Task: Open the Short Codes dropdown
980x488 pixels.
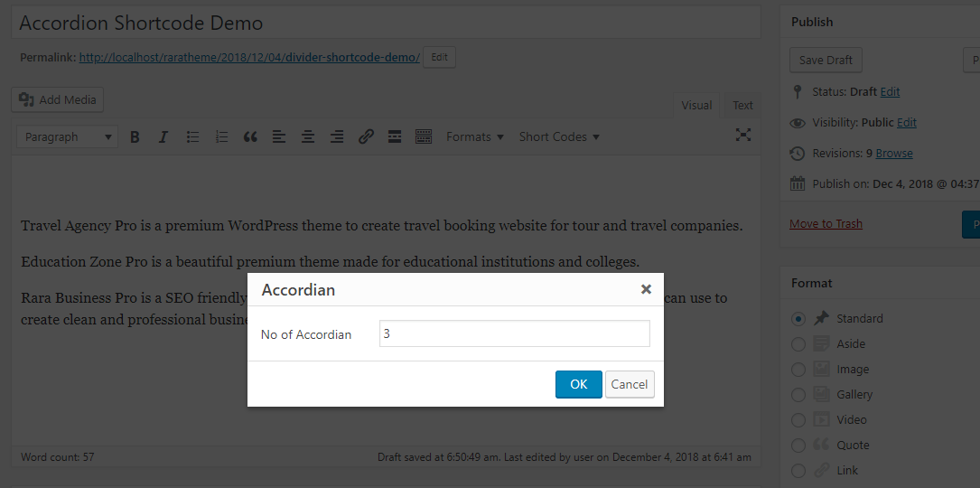Action: [559, 137]
